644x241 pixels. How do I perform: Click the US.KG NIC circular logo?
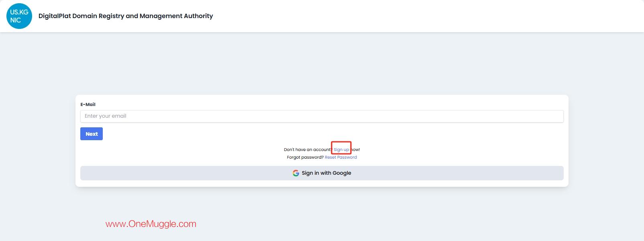point(19,16)
